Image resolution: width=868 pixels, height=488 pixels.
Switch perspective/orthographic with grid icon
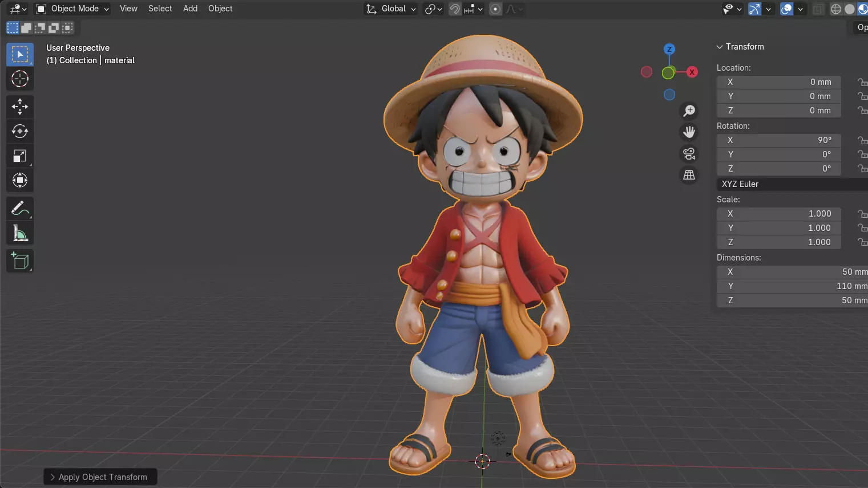(x=689, y=175)
